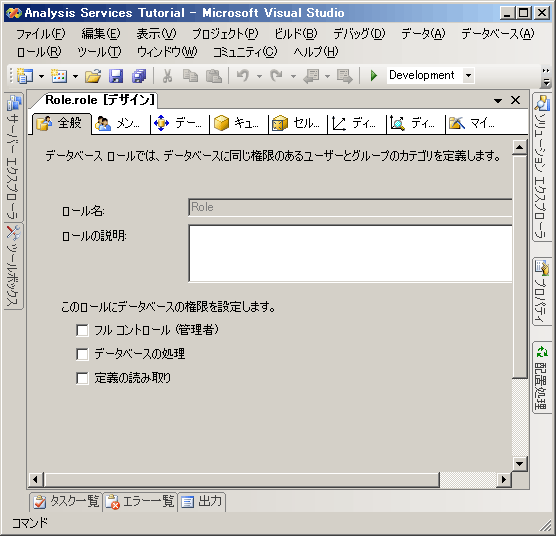Image resolution: width=556 pixels, height=536 pixels.
Task: Open the ソリューション エクスプローラ side panel
Action: pos(543,167)
